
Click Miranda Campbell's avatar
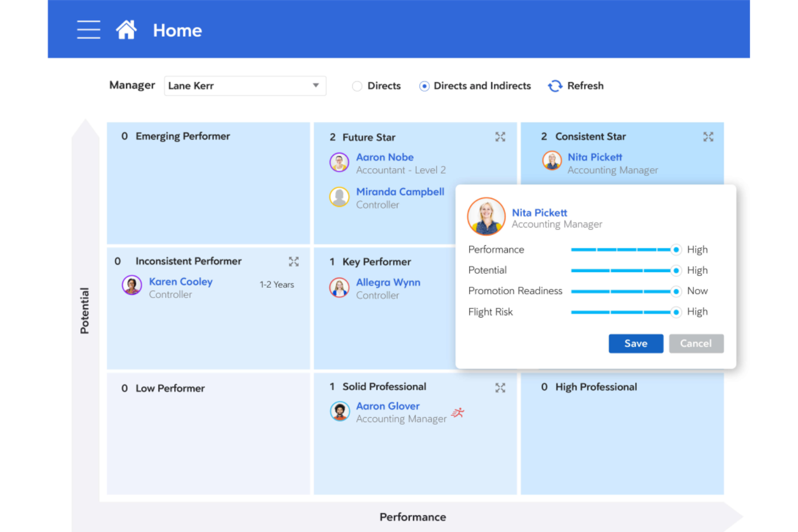coord(339,197)
